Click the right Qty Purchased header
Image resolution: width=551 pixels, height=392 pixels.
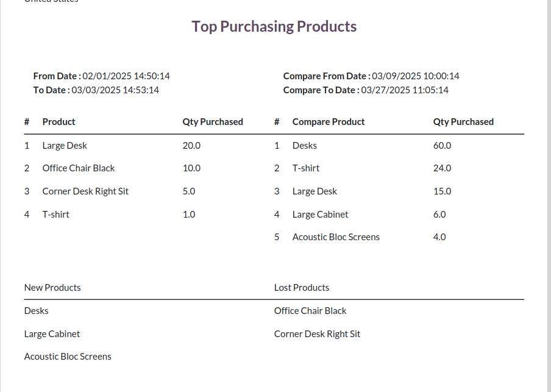pyautogui.click(x=463, y=122)
